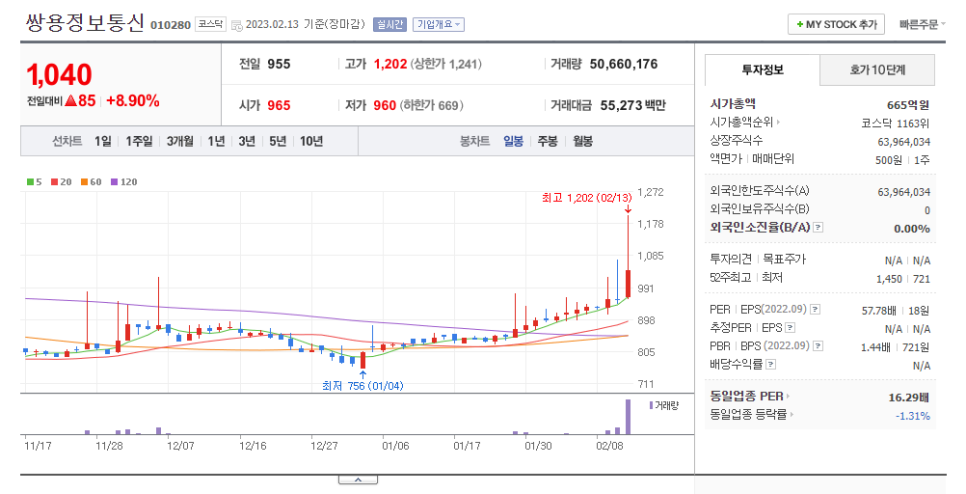Open the 빠른주문 dropdown
This screenshot has width=966, height=494.
click(x=921, y=25)
